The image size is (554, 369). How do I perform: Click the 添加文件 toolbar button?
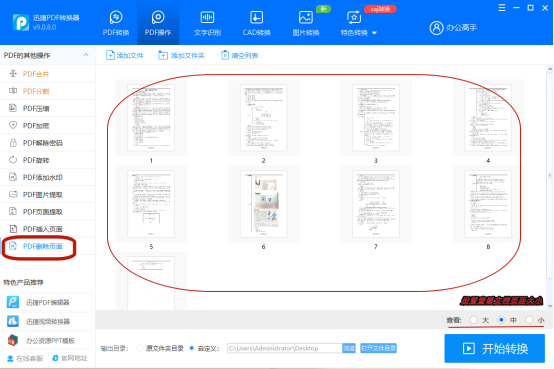[x=125, y=55]
